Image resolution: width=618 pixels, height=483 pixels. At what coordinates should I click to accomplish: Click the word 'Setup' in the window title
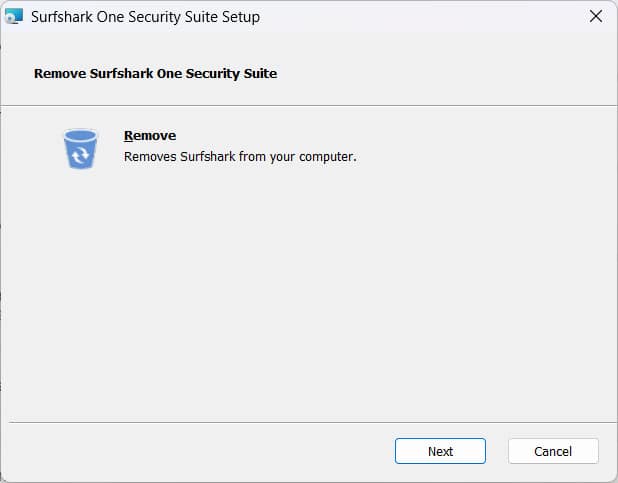(x=240, y=17)
